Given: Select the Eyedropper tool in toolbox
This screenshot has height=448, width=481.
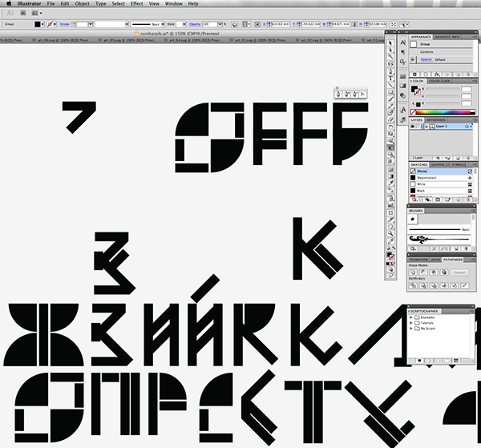Looking at the screenshot, I should coord(390,183).
